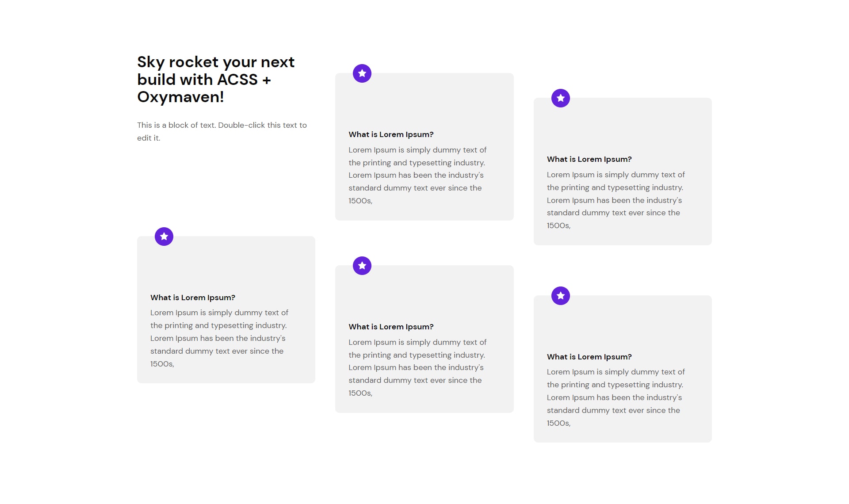The image size is (849, 504).
Task: Click the body text of the top right card
Action: coord(616,200)
